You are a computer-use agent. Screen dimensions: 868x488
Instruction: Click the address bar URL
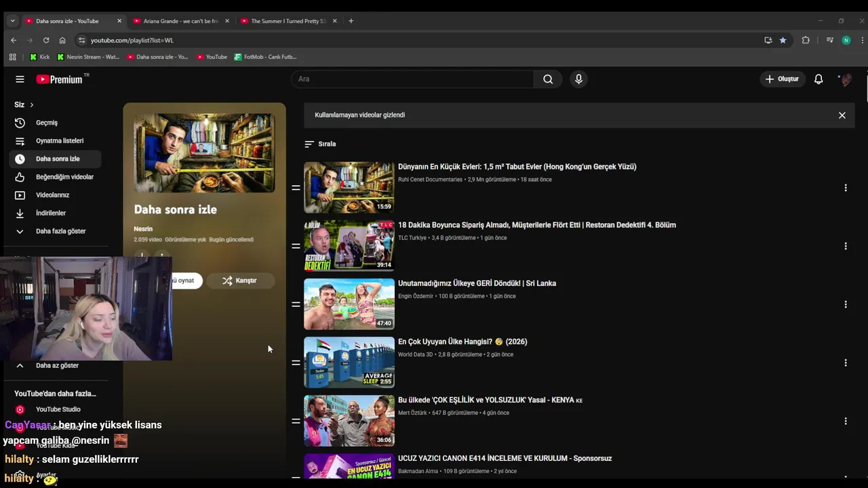[x=132, y=40]
